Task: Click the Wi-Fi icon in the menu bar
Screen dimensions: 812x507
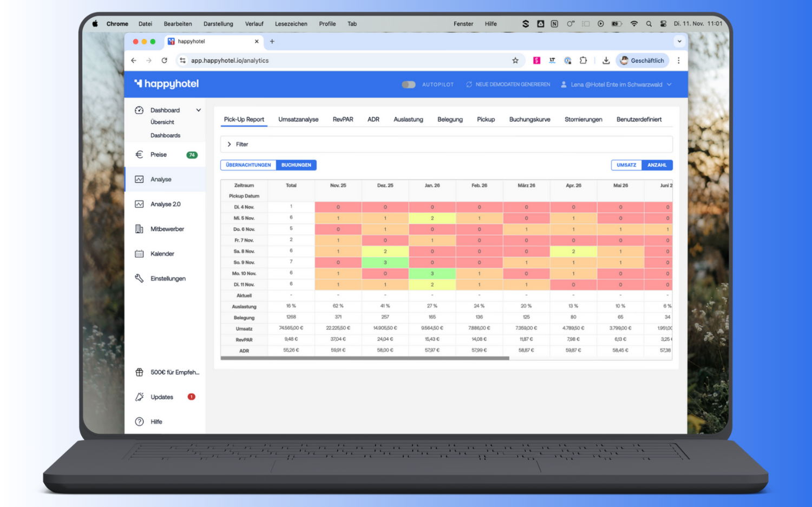Action: 634,24
